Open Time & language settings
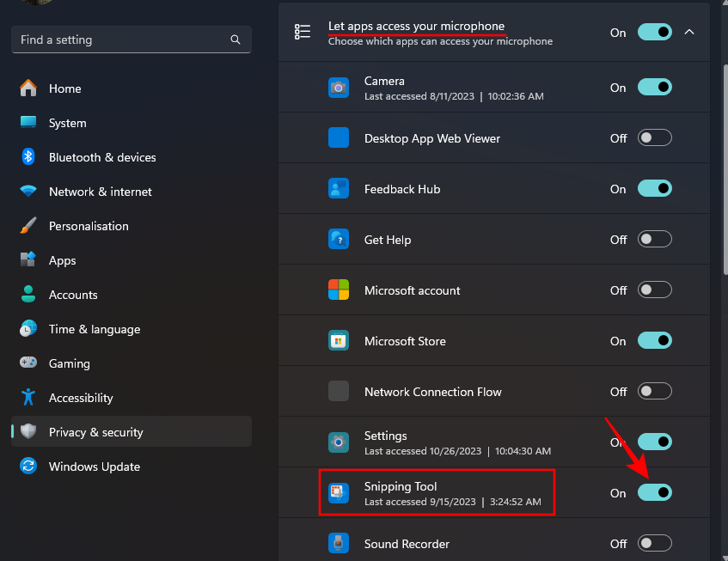 tap(132, 328)
